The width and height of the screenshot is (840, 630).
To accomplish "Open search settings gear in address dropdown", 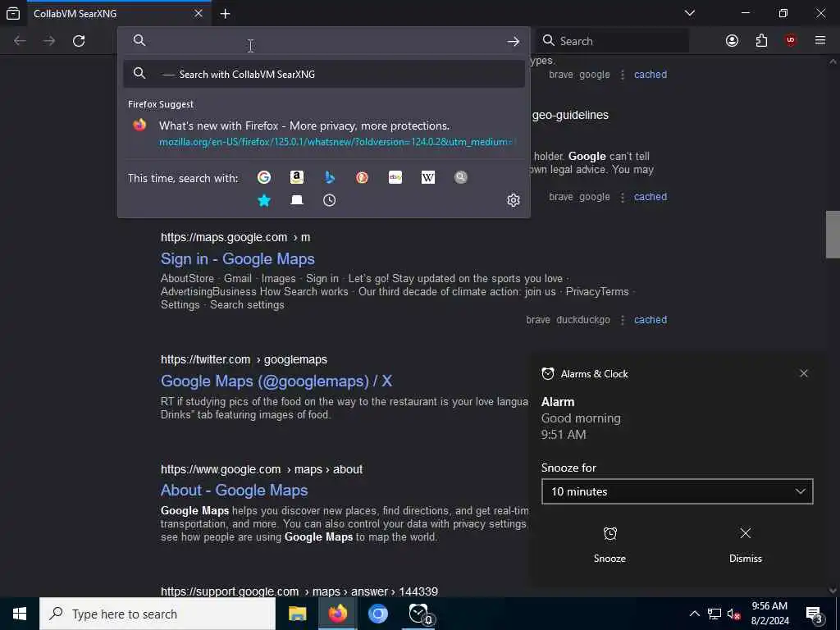I will 514,200.
